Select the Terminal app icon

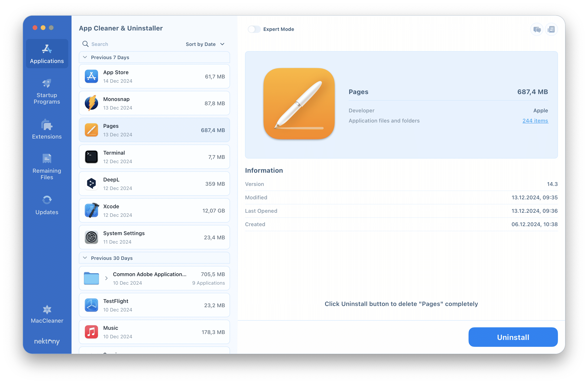pyautogui.click(x=91, y=157)
